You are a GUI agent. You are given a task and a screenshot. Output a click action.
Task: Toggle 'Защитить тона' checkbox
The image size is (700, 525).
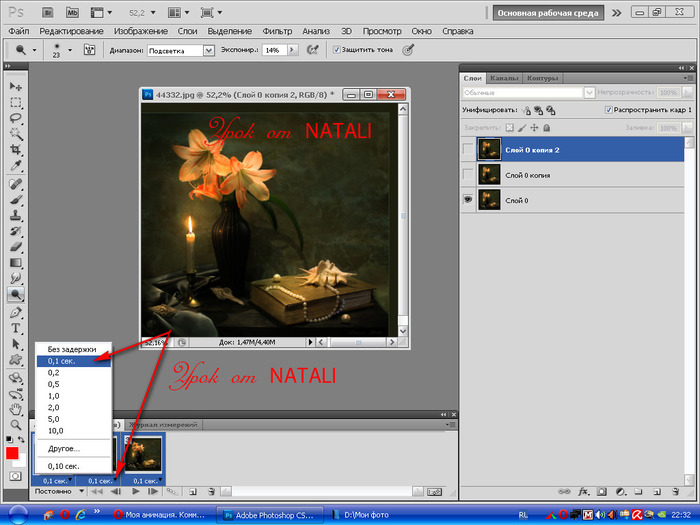[337, 50]
